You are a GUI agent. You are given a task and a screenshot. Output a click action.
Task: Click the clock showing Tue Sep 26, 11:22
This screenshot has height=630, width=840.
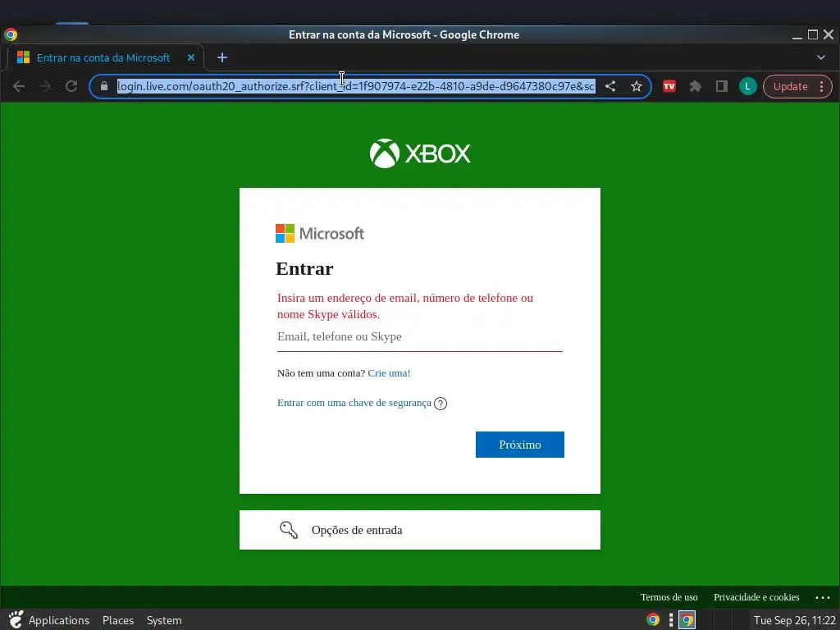794,620
